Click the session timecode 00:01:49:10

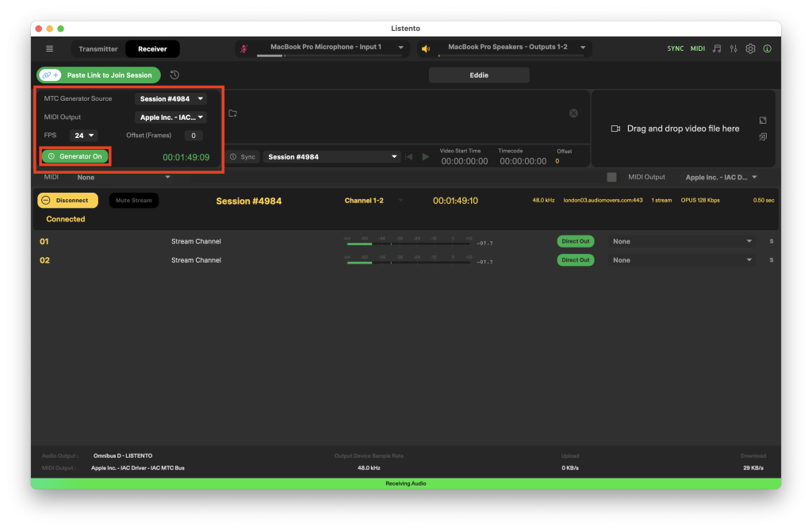[x=455, y=201]
